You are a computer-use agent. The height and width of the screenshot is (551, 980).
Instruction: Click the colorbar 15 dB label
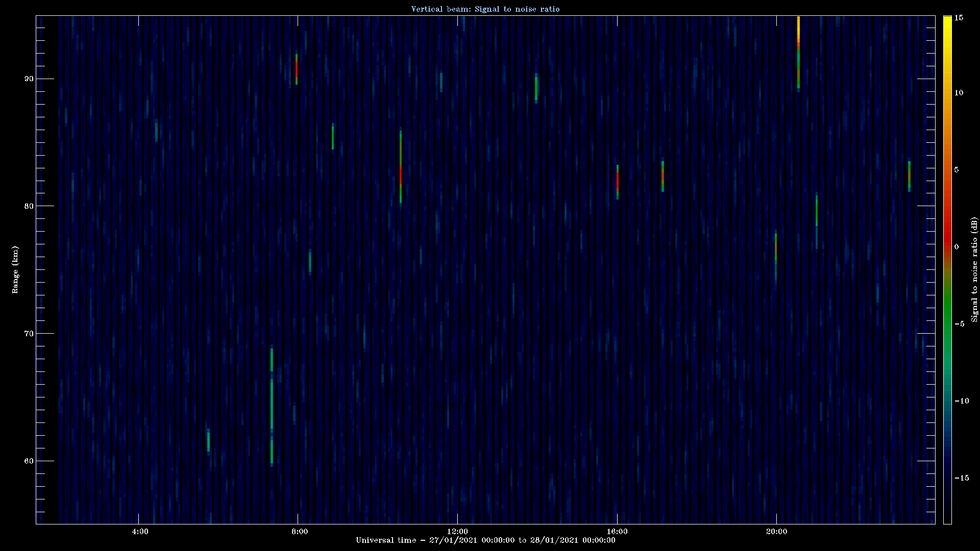coord(959,18)
